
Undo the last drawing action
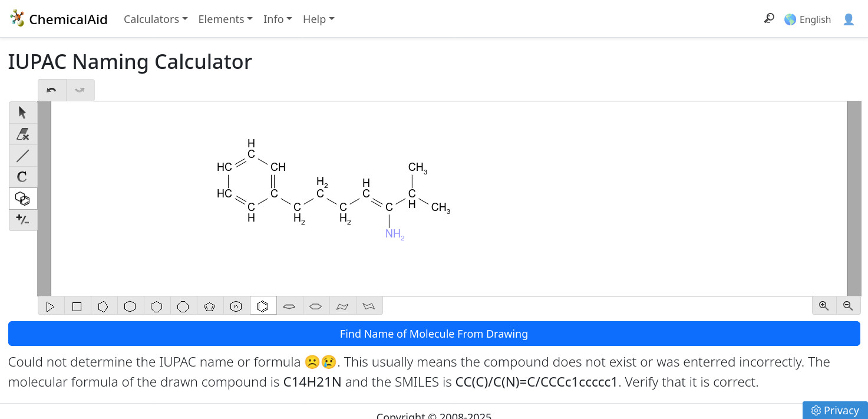(52, 90)
